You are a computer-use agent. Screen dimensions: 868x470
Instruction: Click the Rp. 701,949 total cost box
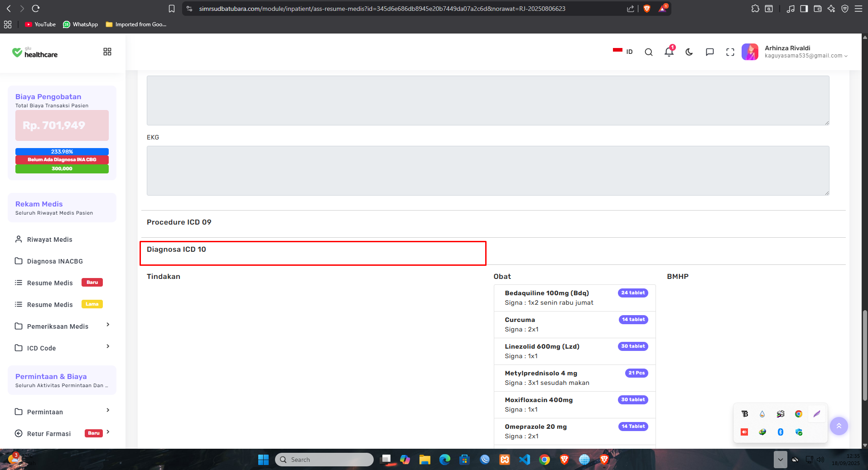pos(62,125)
